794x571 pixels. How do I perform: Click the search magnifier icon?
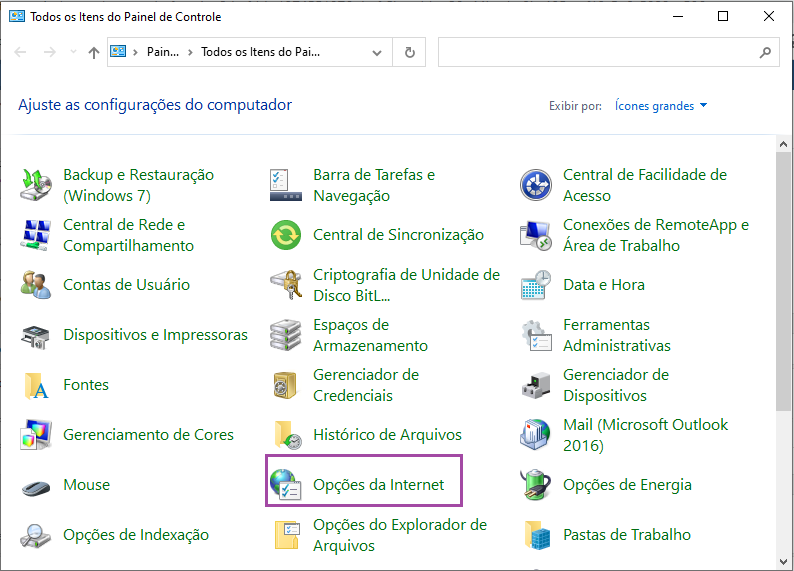point(765,53)
